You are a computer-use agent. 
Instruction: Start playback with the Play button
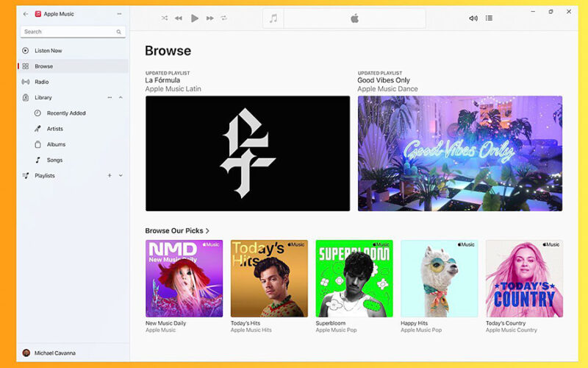tap(194, 18)
